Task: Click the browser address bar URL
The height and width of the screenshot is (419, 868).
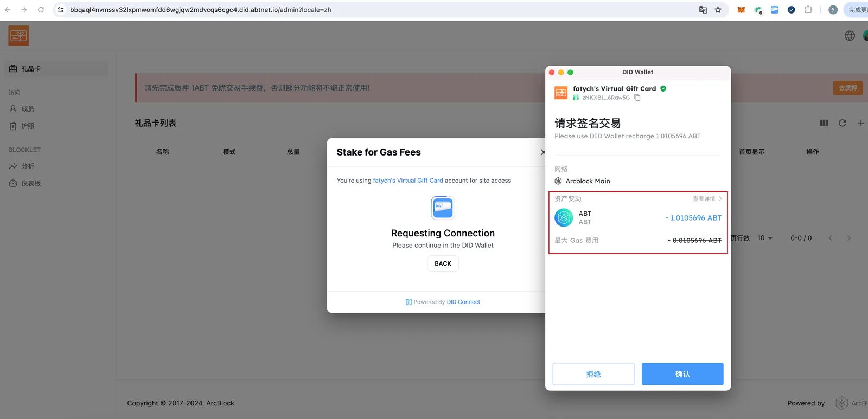Action: click(201, 10)
